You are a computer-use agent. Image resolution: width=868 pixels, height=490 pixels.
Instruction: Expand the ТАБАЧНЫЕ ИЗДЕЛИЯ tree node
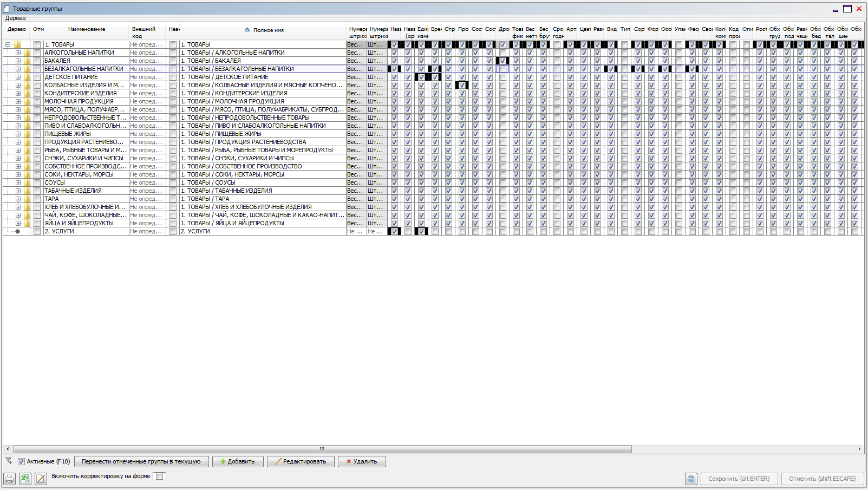(18, 191)
